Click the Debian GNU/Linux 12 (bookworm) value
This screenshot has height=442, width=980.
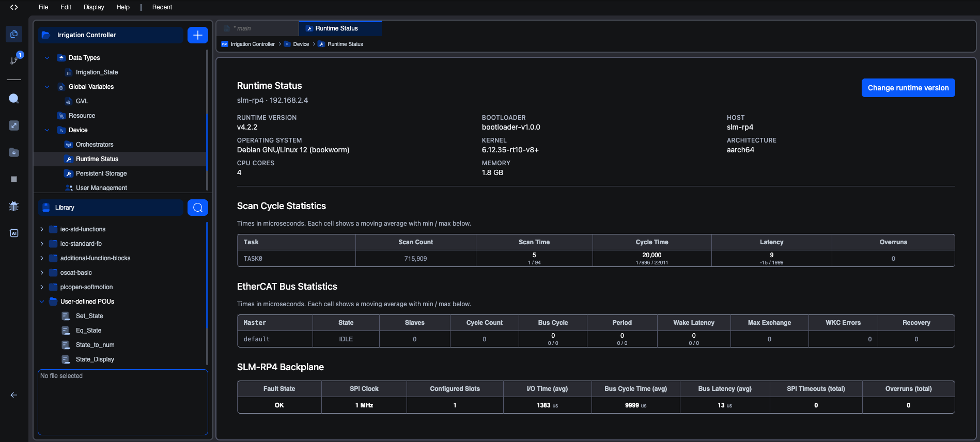point(293,150)
